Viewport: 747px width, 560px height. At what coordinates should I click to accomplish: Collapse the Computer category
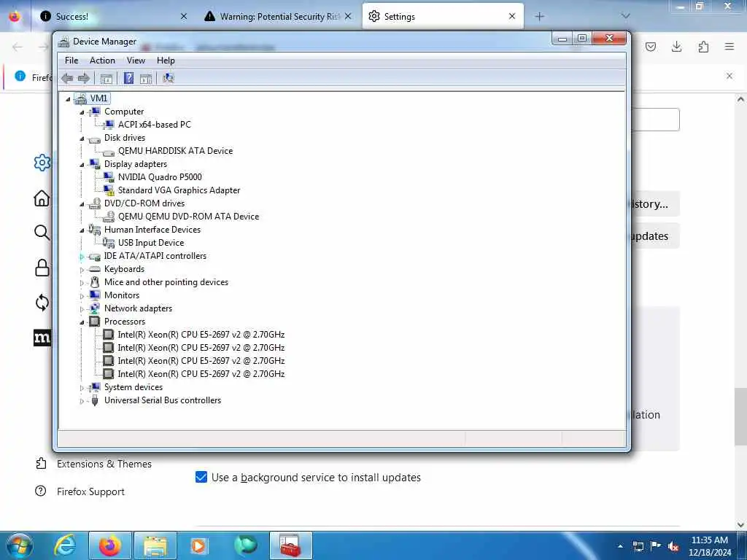point(82,112)
